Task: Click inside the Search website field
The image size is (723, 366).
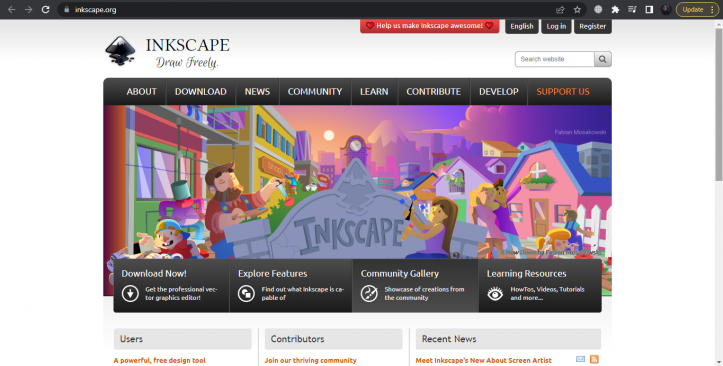Action: click(555, 59)
